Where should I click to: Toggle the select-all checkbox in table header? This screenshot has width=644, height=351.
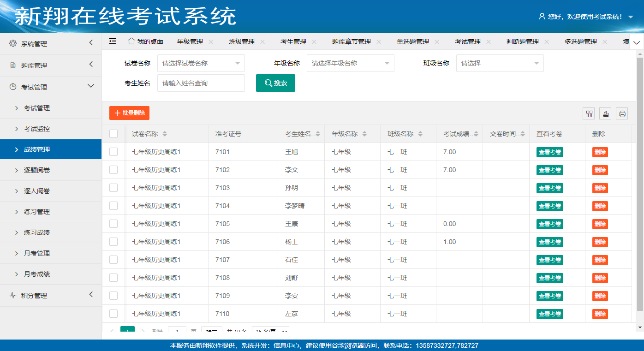(113, 134)
